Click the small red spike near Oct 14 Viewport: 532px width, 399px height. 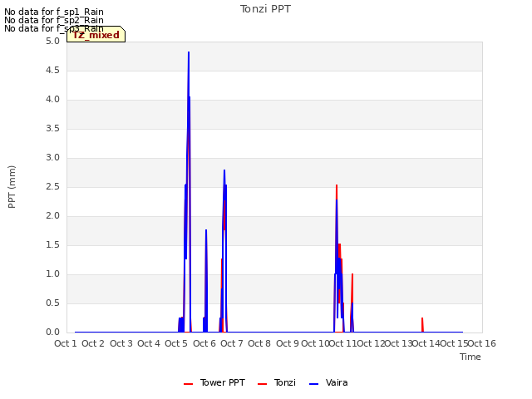[x=422, y=325]
